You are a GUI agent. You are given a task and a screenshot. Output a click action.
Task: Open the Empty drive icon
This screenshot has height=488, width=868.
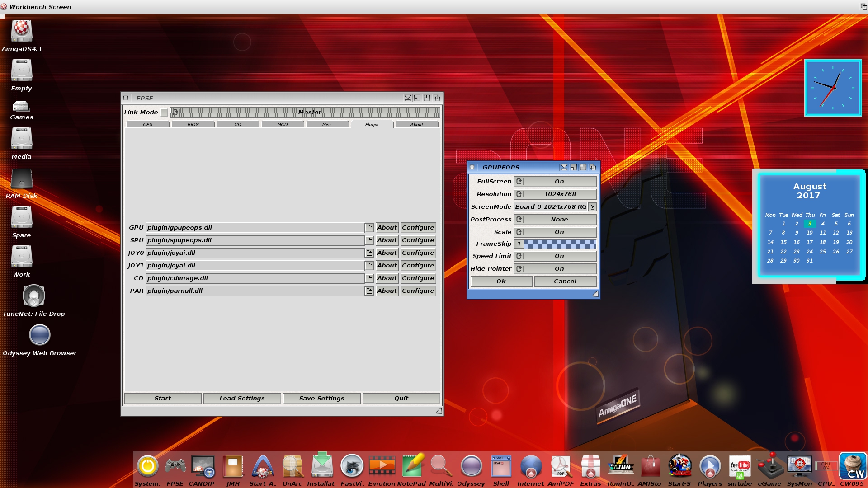(x=21, y=70)
